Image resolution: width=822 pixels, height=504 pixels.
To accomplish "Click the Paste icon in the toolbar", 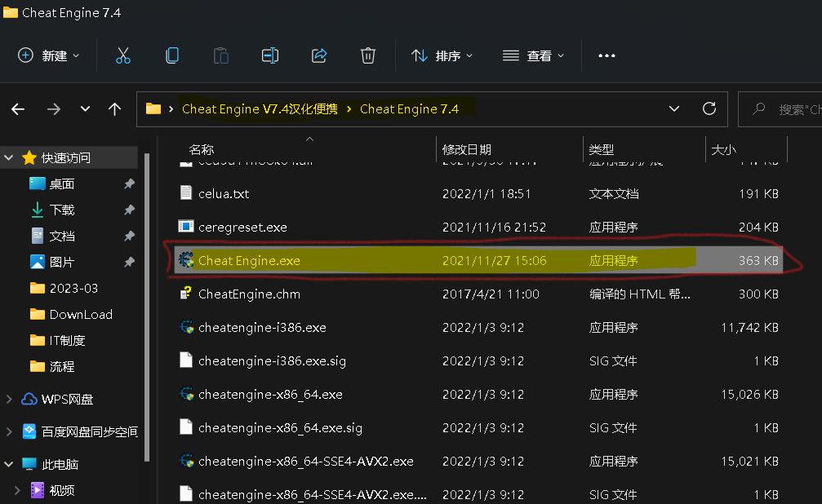I will pos(220,55).
